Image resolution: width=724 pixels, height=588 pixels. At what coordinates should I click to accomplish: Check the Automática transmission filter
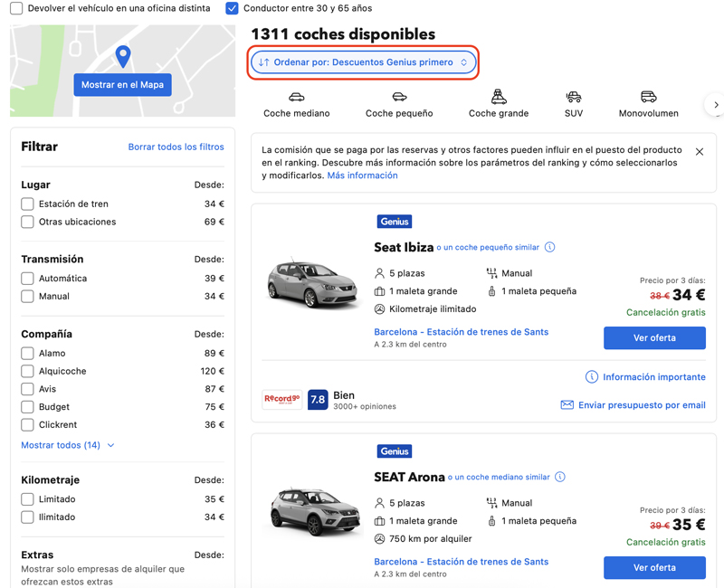(x=27, y=279)
